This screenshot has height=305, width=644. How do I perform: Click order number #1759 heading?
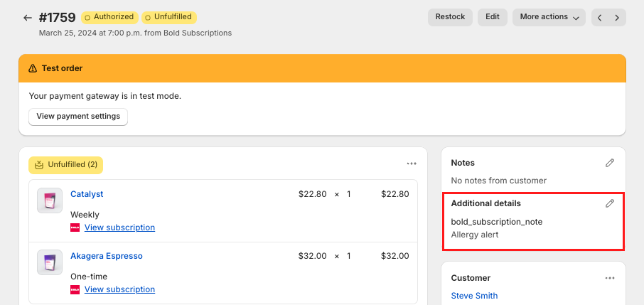click(57, 18)
